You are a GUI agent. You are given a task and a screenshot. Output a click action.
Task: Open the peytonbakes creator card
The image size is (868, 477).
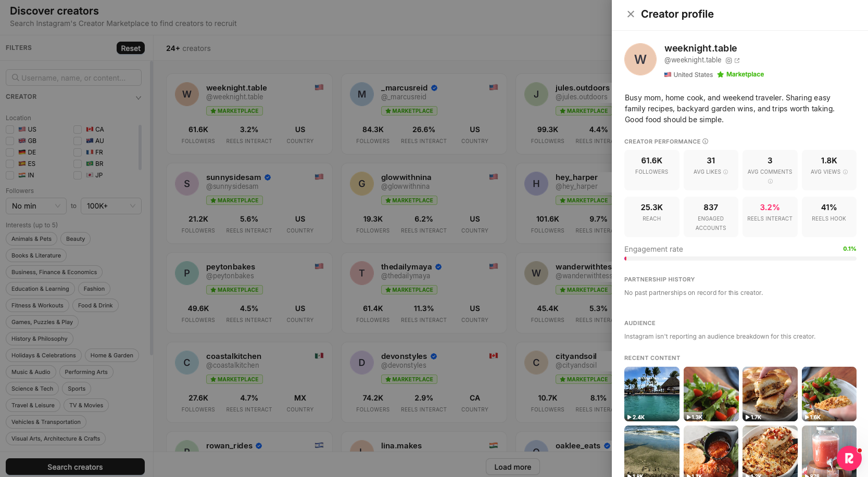(249, 293)
